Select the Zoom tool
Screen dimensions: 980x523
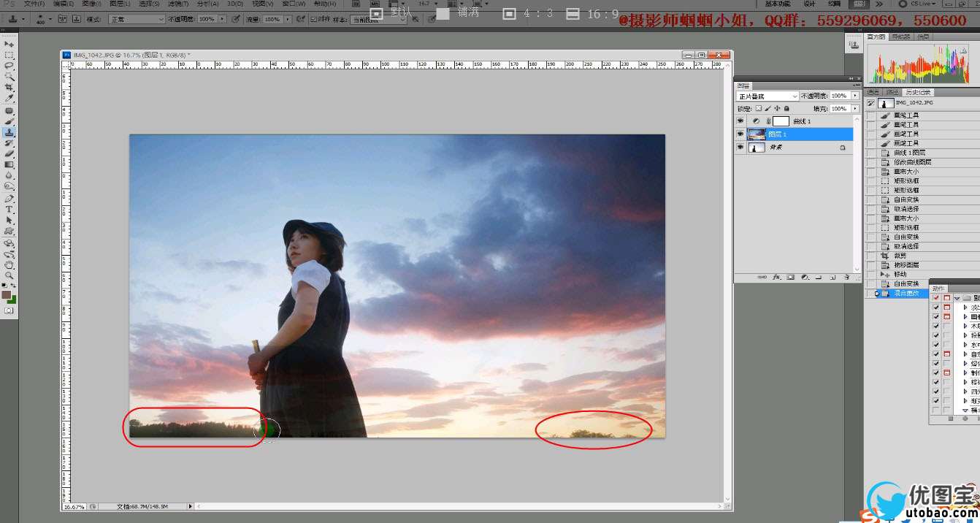[x=9, y=275]
